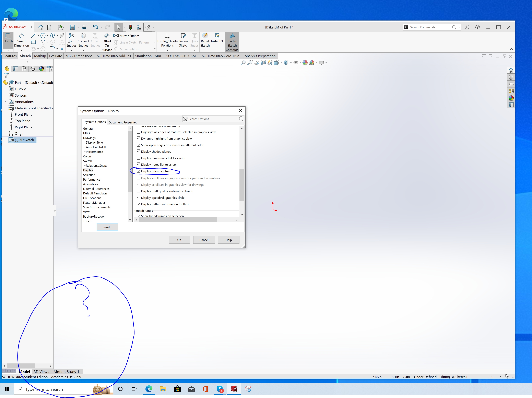The height and width of the screenshot is (398, 532).
Task: Open the Options gear dropdown arrow
Action: tap(153, 27)
